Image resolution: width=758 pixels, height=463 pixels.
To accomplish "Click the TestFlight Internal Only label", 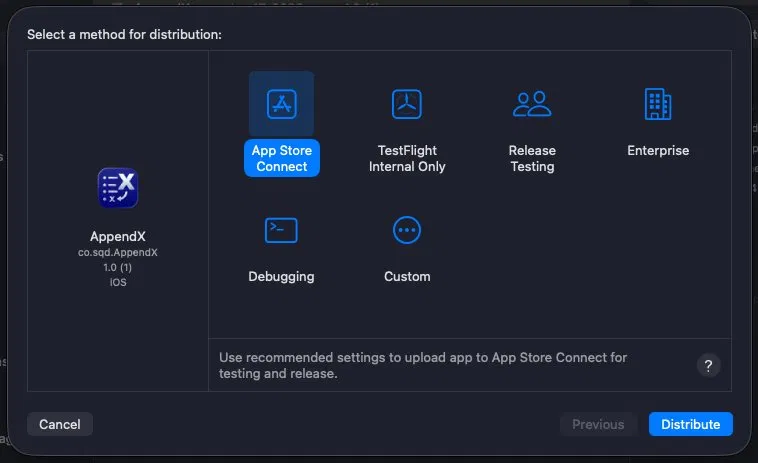I will coord(407,159).
